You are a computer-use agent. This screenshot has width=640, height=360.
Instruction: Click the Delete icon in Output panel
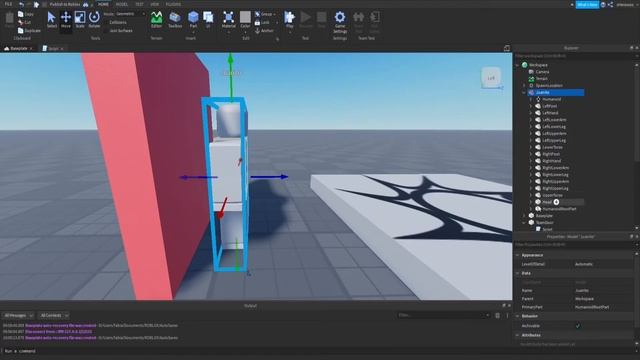tap(497, 315)
